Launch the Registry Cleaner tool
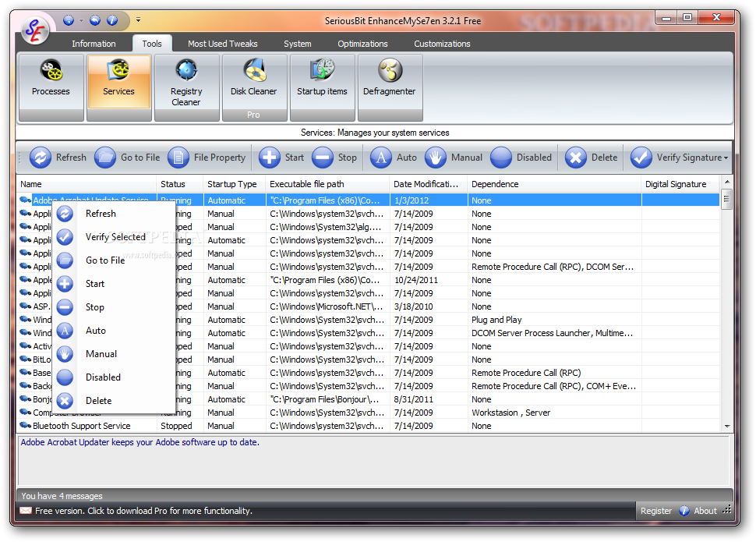 pos(186,87)
